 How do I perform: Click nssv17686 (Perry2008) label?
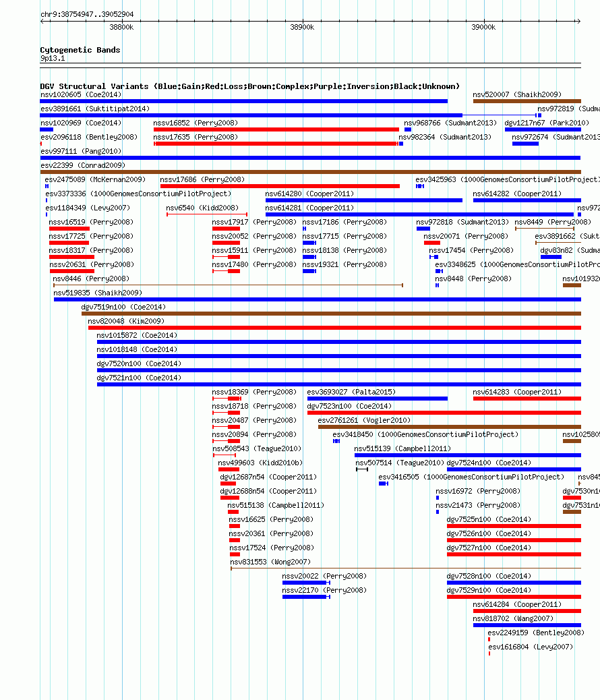point(202,180)
